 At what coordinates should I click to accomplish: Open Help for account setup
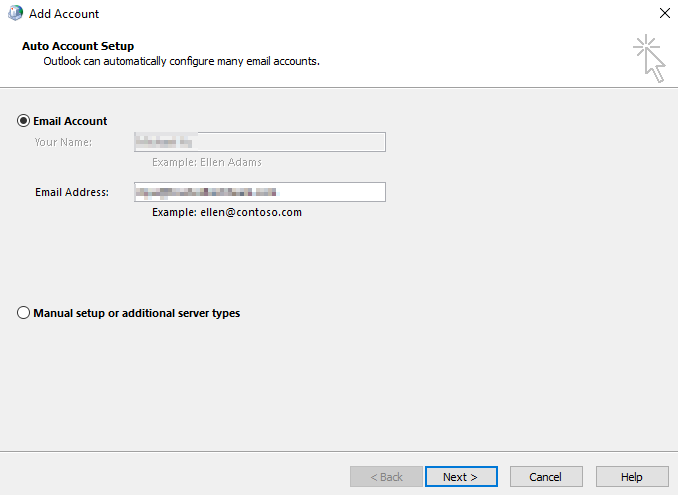(631, 477)
